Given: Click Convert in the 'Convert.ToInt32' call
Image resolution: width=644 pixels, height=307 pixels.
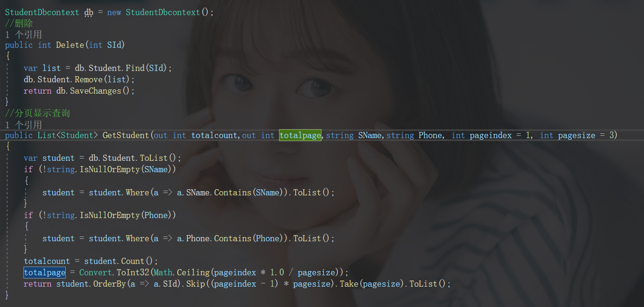Looking at the screenshot, I should click(96, 272).
